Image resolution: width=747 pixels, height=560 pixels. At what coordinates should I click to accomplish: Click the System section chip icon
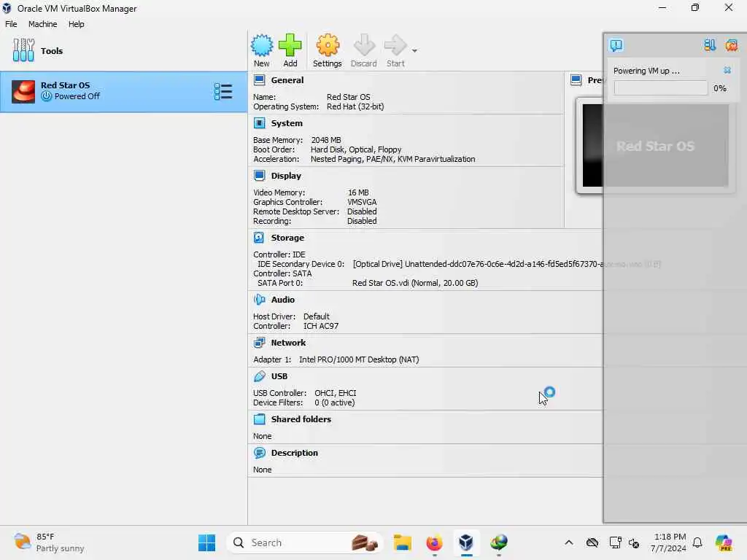259,123
